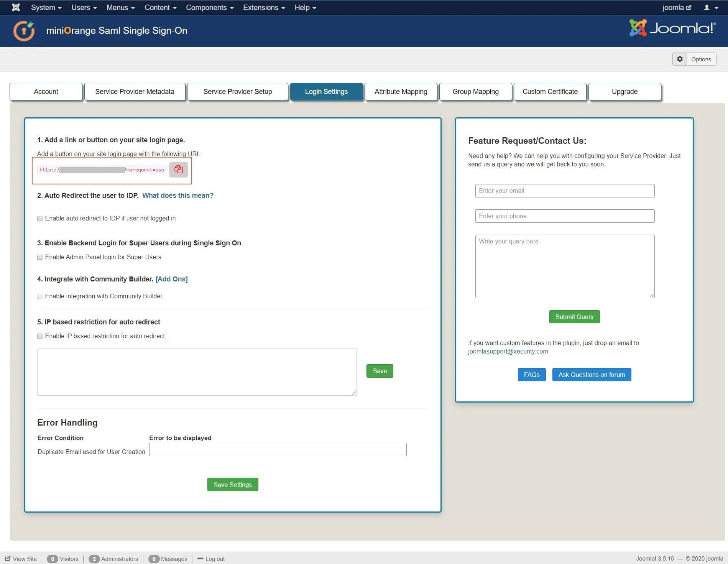The height and width of the screenshot is (564, 728).
Task: Click Ask Questions on forum
Action: 592,375
